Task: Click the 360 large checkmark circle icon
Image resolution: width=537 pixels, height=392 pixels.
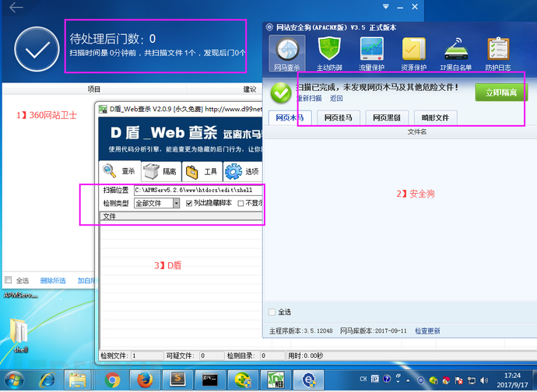Action: coord(37,49)
